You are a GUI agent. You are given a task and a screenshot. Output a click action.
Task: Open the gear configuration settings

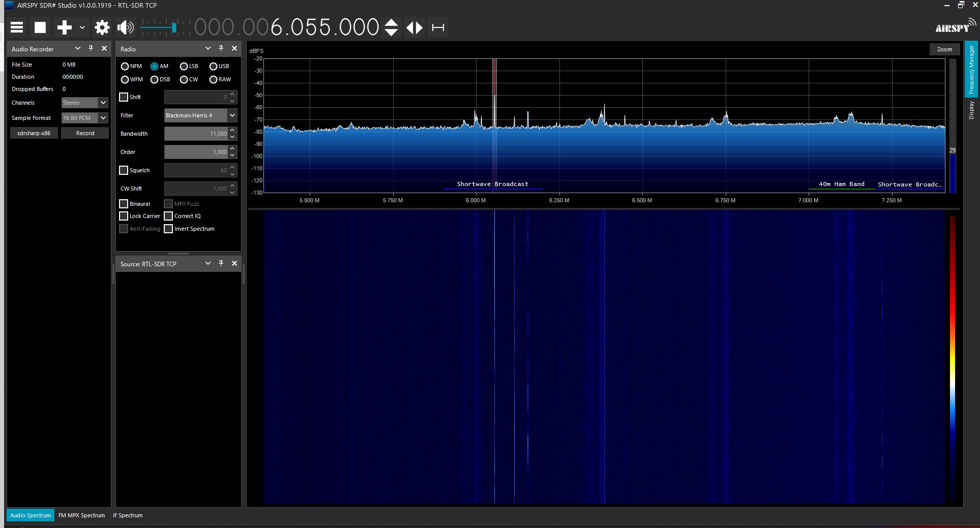coord(102,27)
